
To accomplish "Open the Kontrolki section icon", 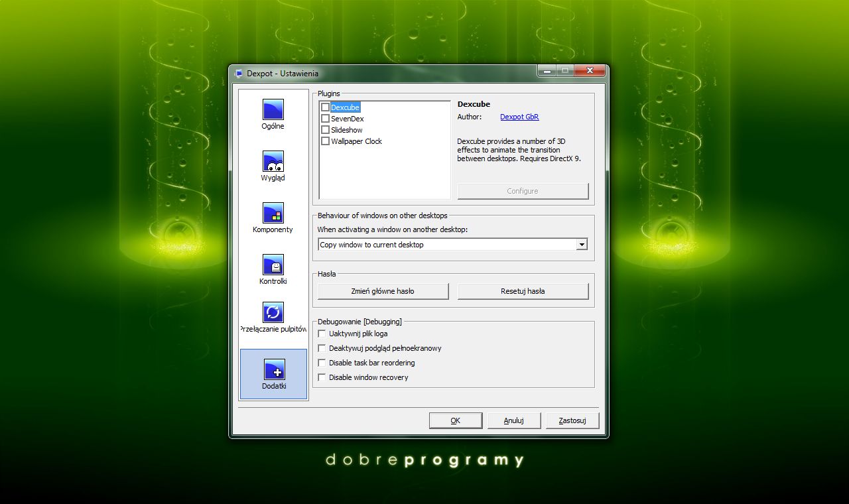I will [x=273, y=265].
